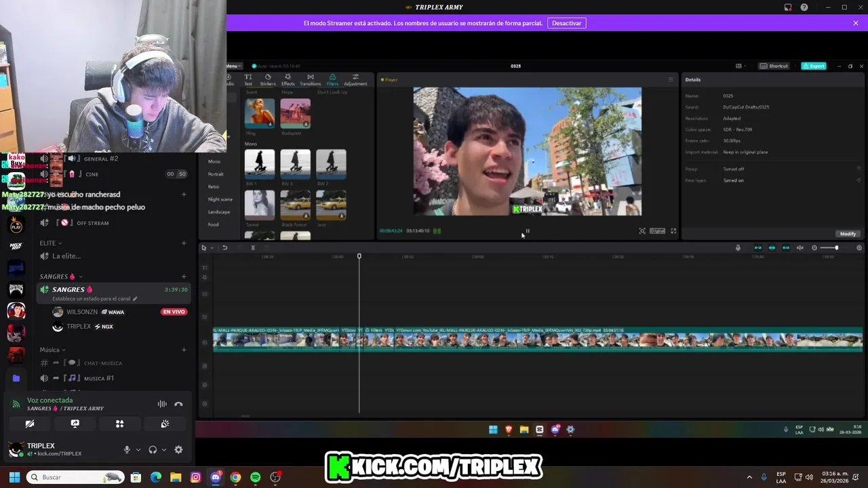Toggle clip linkage in timeline toolbar
This screenshot has width=868, height=488.
pyautogui.click(x=786, y=248)
